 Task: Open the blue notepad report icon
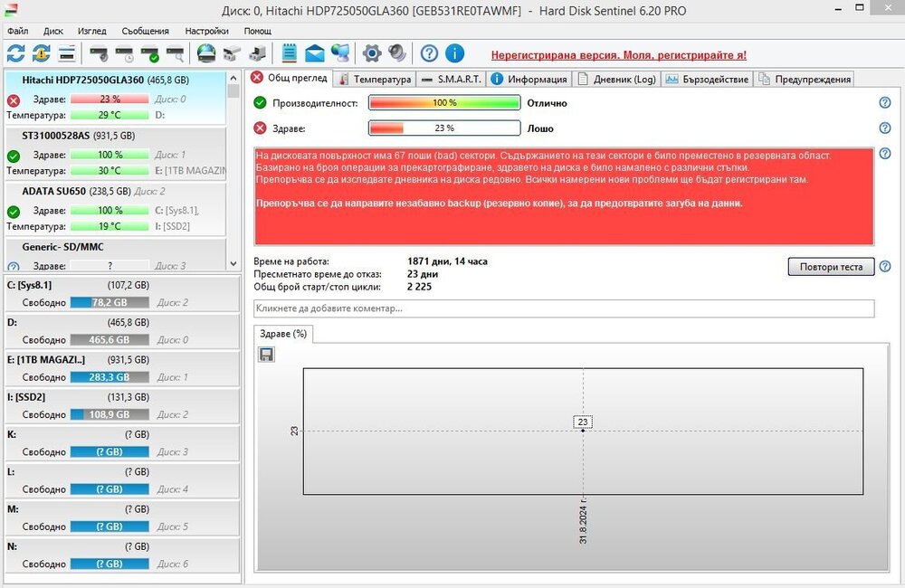click(290, 53)
